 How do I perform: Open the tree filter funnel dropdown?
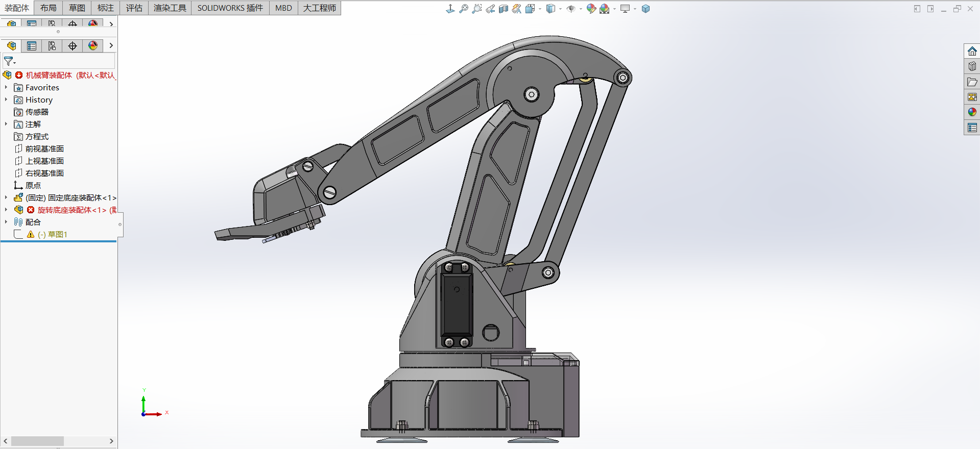click(10, 62)
